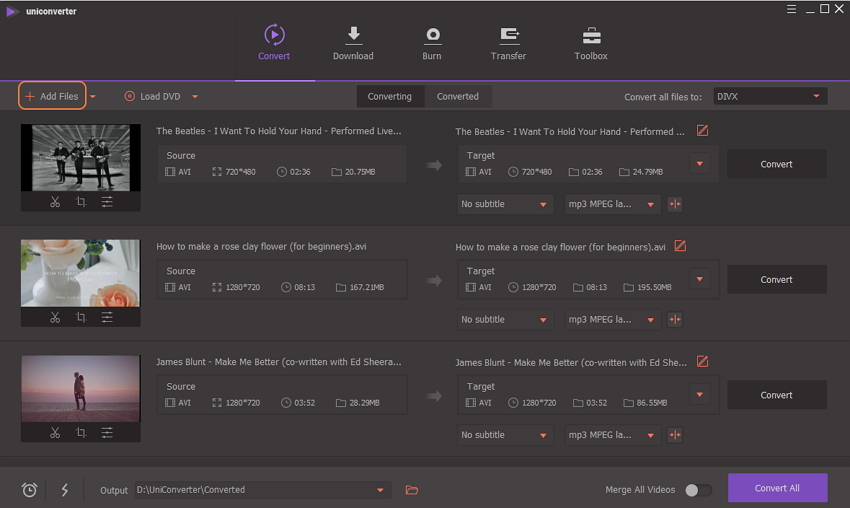Crop the Beatles video using the crop icon
Image resolution: width=850 pixels, height=508 pixels.
click(81, 202)
